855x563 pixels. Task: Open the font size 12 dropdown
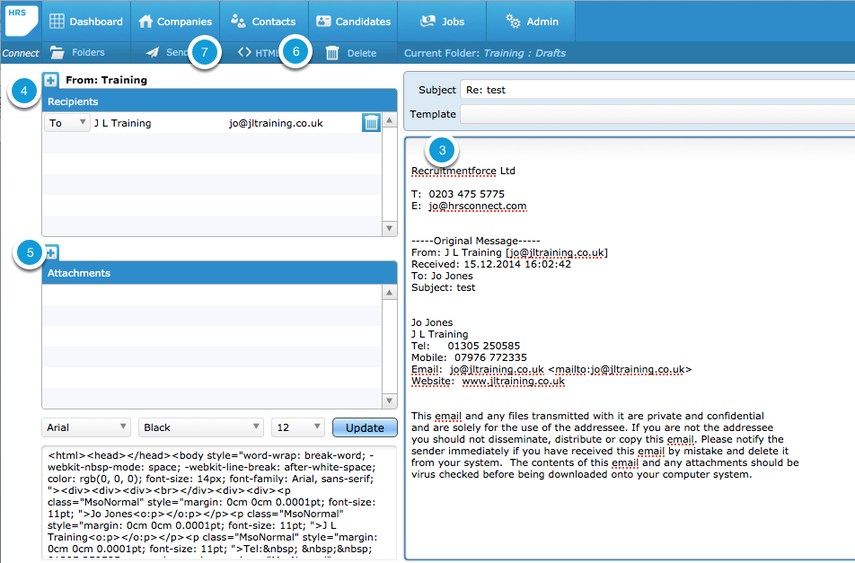[298, 427]
